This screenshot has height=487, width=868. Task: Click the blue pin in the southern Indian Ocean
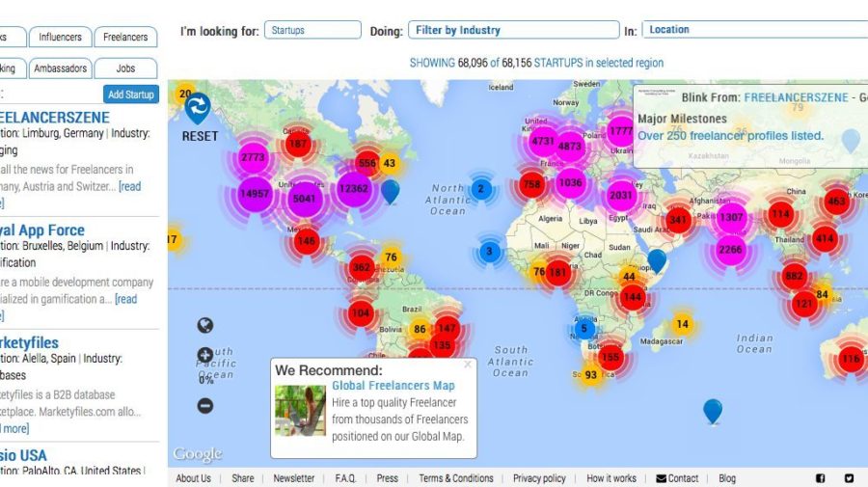pyautogui.click(x=713, y=410)
